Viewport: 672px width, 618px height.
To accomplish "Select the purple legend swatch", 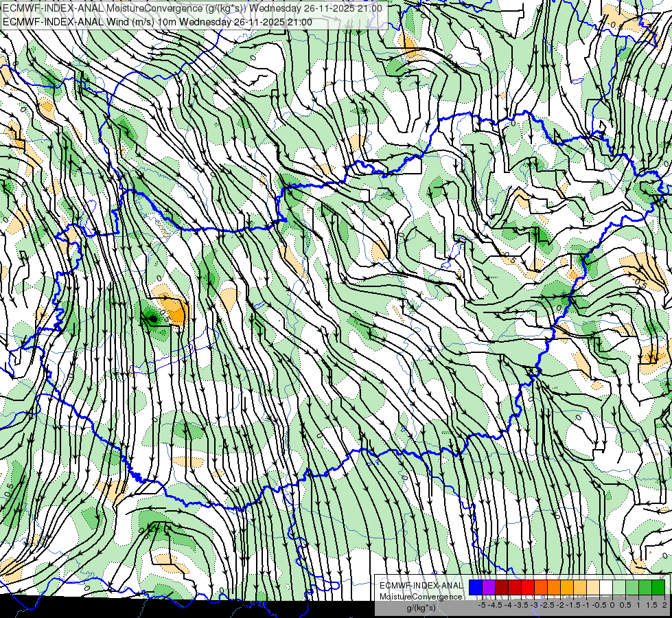I will (x=489, y=588).
